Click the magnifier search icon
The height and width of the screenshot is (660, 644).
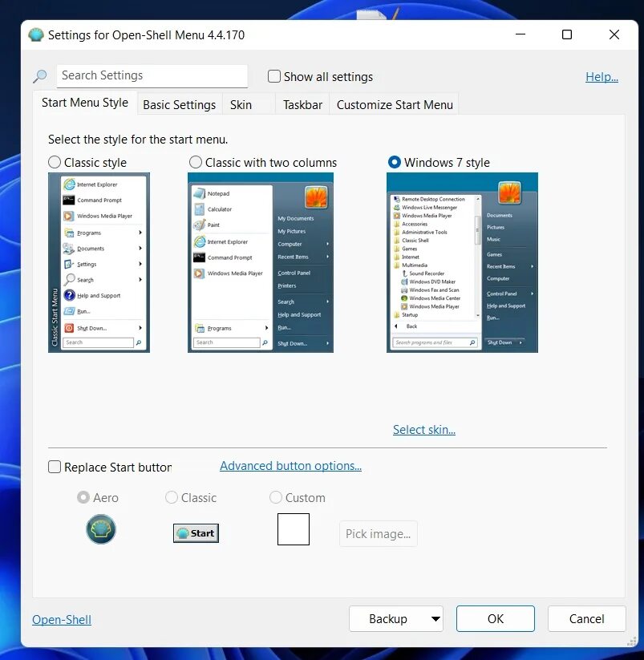point(40,76)
